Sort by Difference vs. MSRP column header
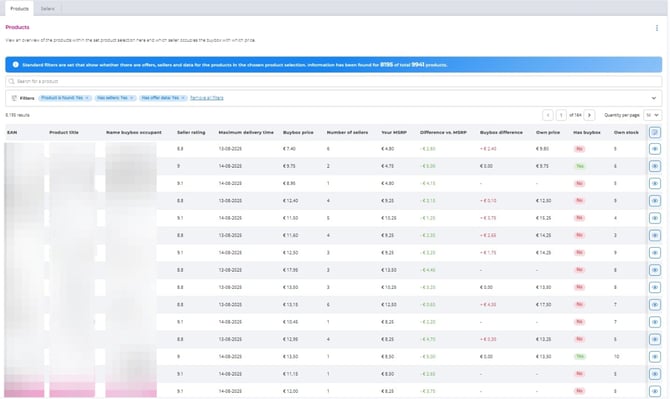Viewport: 670px width, 399px height. tap(443, 132)
